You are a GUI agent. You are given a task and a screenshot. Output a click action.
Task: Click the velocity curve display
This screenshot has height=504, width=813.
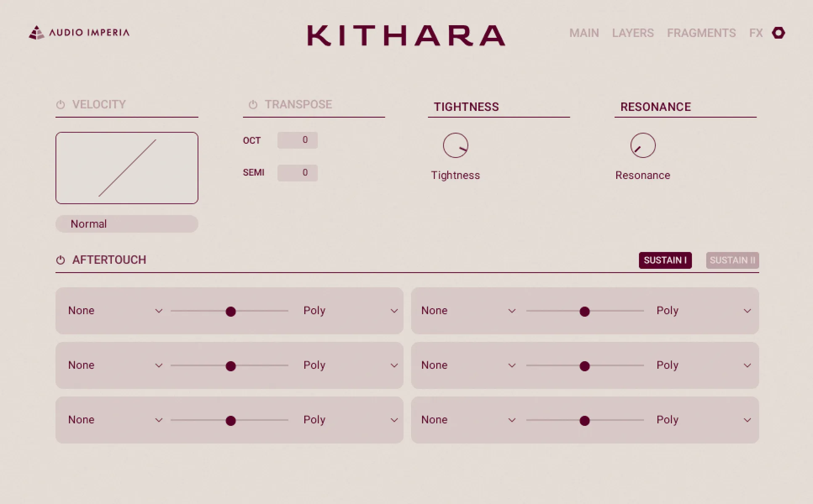[x=127, y=167]
